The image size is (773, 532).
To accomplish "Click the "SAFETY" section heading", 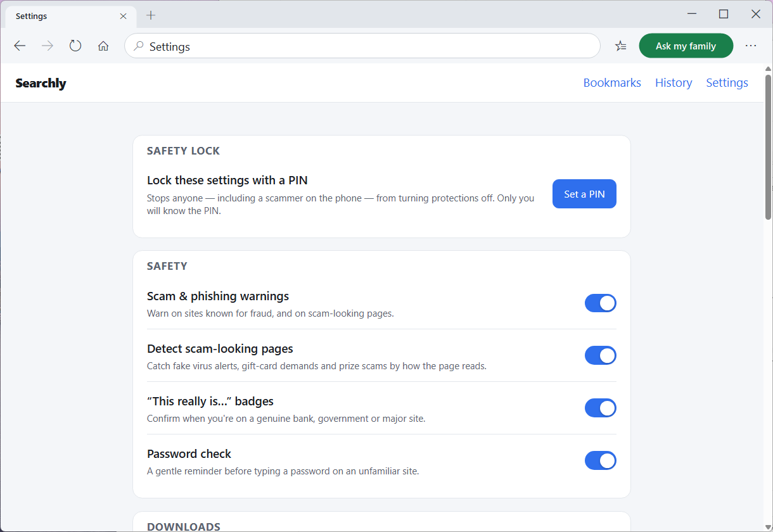I will click(167, 266).
